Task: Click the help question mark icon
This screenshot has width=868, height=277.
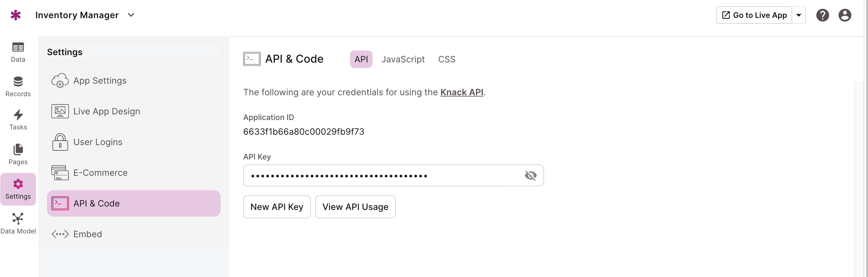Action: (822, 15)
